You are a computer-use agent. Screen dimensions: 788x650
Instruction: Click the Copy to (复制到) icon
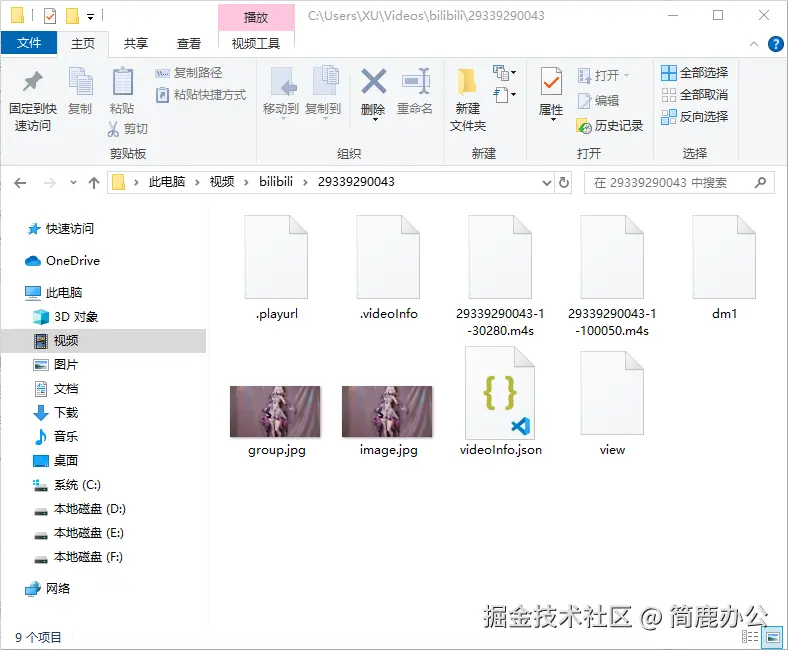coord(326,80)
